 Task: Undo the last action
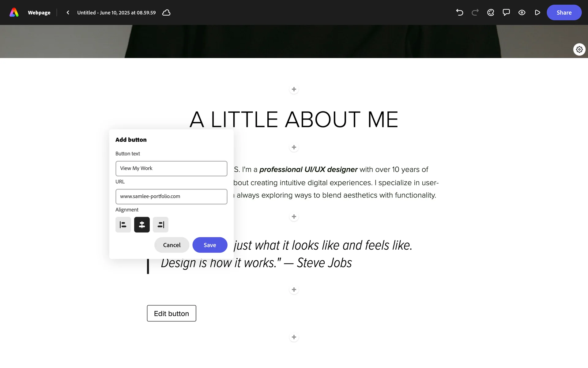(x=459, y=13)
